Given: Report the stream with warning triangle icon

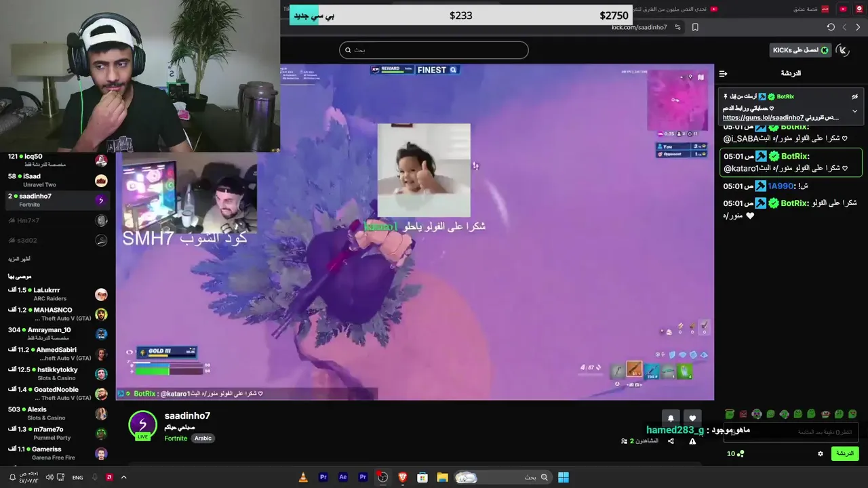Looking at the screenshot, I should click(x=692, y=441).
